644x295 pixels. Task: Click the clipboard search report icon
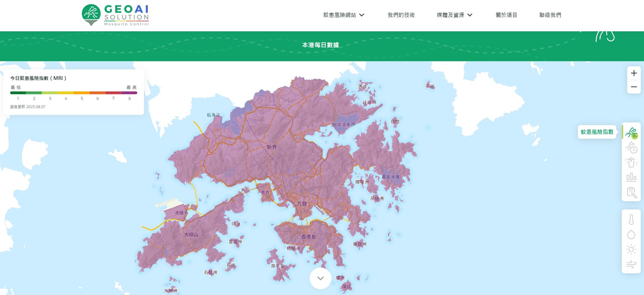click(631, 192)
